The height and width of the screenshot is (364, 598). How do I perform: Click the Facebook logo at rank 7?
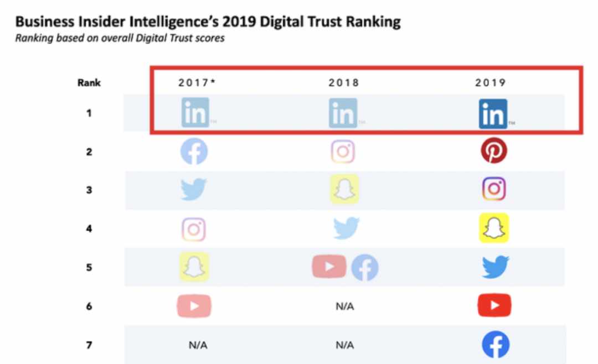[496, 345]
